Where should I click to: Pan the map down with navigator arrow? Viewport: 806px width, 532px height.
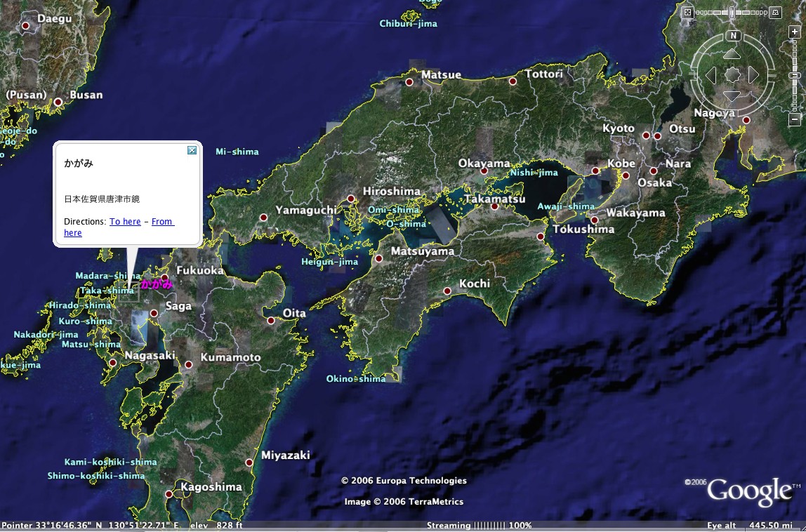(732, 96)
